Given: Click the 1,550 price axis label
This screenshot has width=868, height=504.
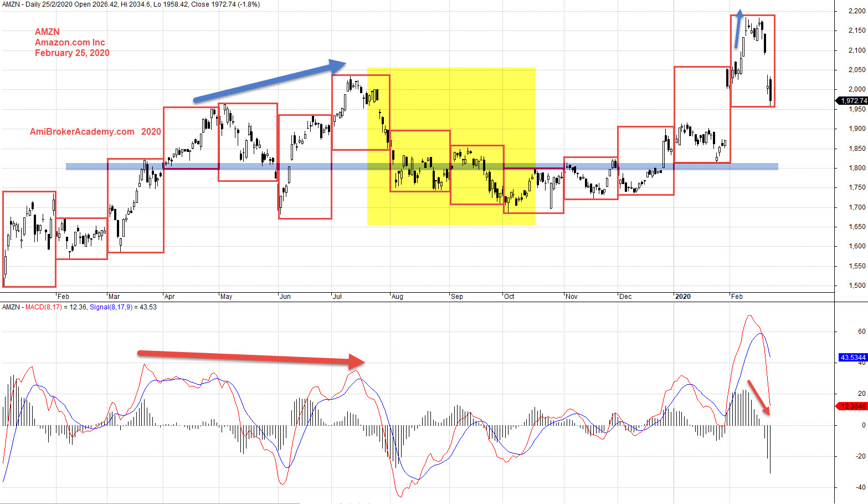Looking at the screenshot, I should [x=857, y=266].
